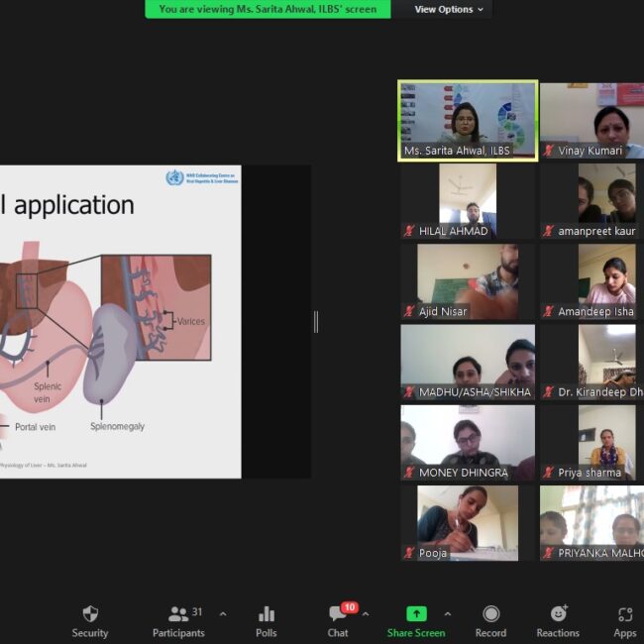
Task: Click the green 'You are viewing' screen banner
Action: coord(268,9)
